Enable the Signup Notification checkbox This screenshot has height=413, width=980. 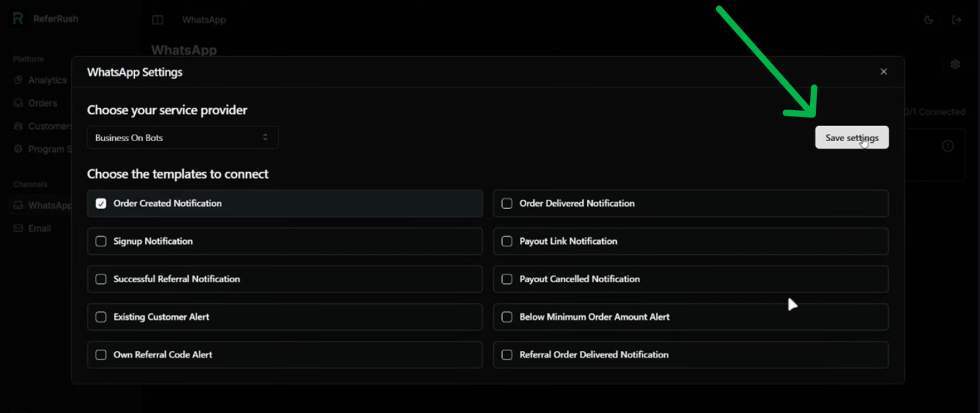click(x=101, y=241)
